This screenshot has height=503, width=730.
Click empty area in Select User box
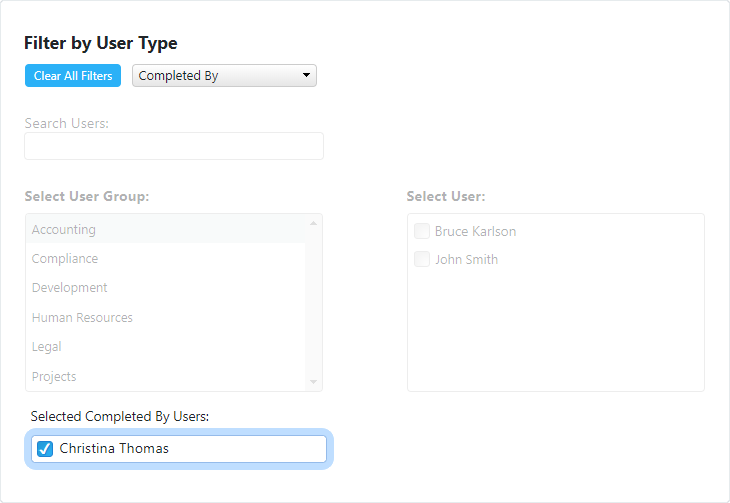coord(556,331)
